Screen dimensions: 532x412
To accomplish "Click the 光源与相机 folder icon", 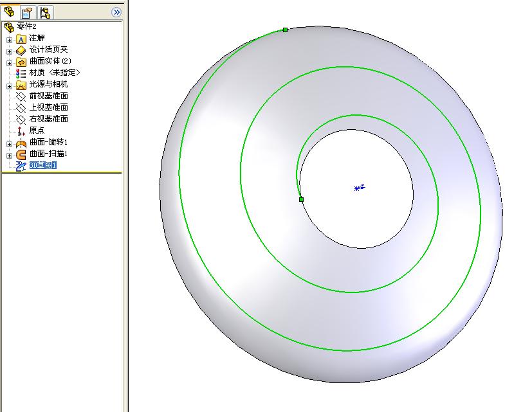I will pos(21,85).
